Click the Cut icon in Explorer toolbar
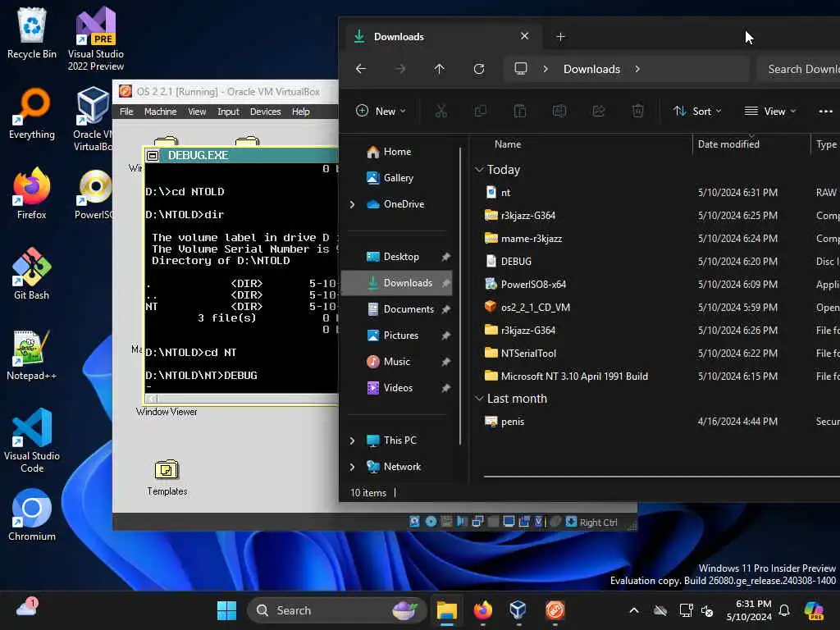Image resolution: width=840 pixels, height=630 pixels. 441,111
